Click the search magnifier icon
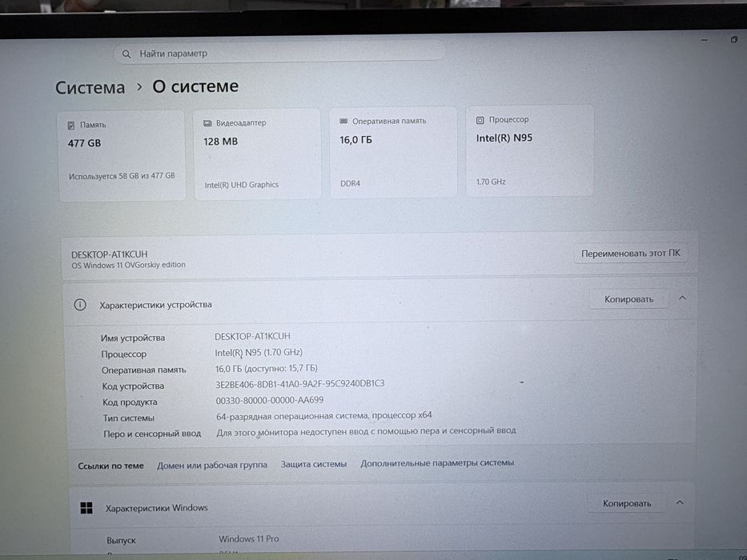The height and width of the screenshot is (560, 747). [x=127, y=54]
